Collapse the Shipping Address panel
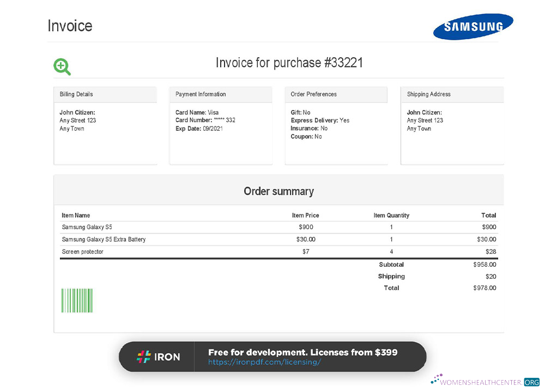 [452, 94]
